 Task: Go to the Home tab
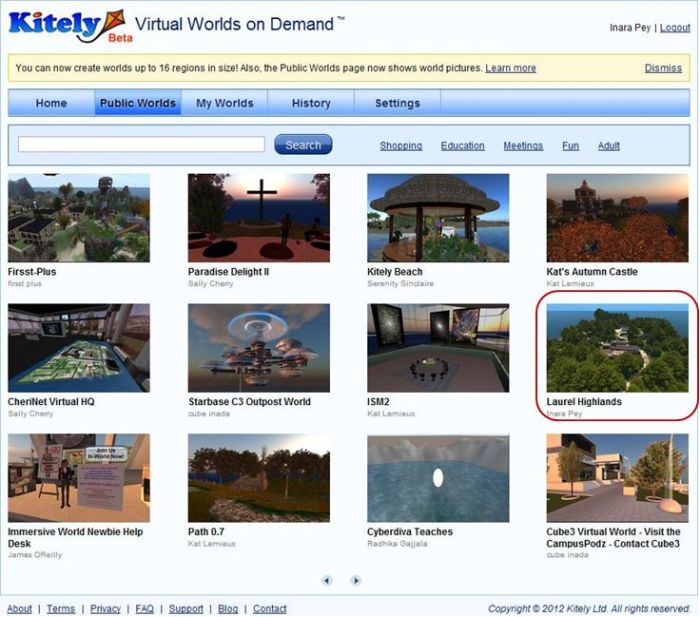click(52, 103)
